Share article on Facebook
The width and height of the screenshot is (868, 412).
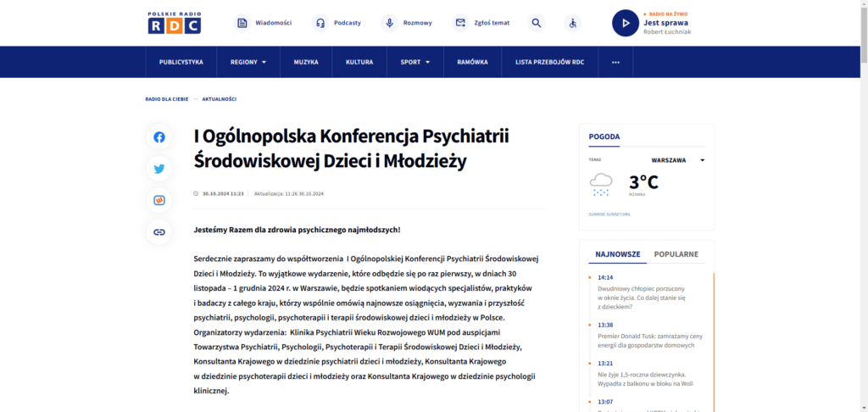pyautogui.click(x=159, y=137)
